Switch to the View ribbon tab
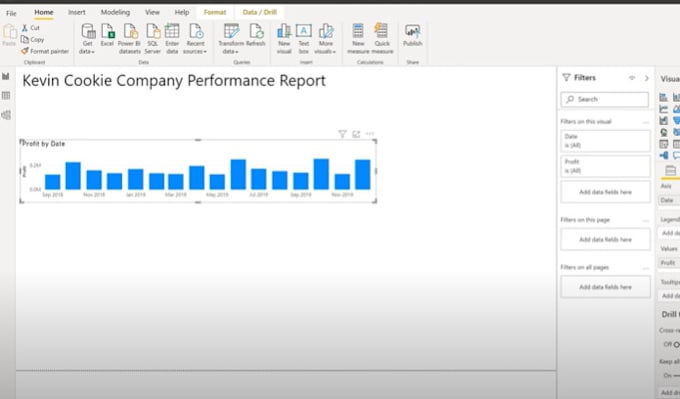The height and width of the screenshot is (399, 680). point(152,12)
